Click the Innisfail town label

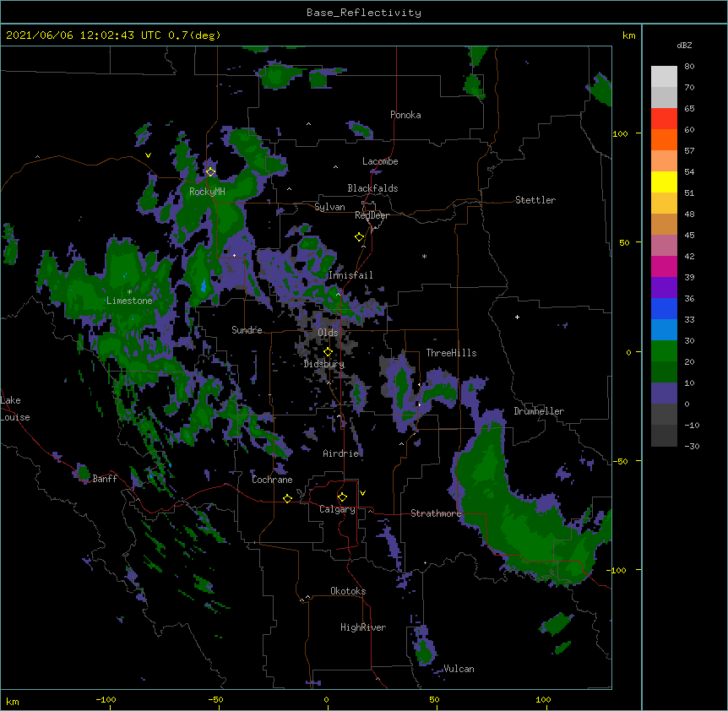350,275
